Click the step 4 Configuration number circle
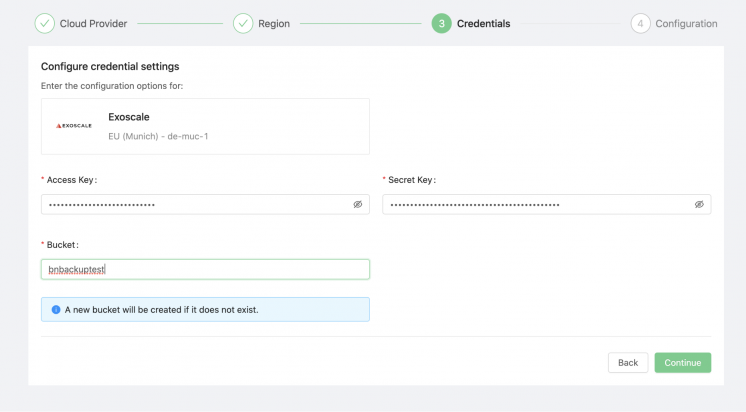The image size is (746, 412). click(x=640, y=23)
